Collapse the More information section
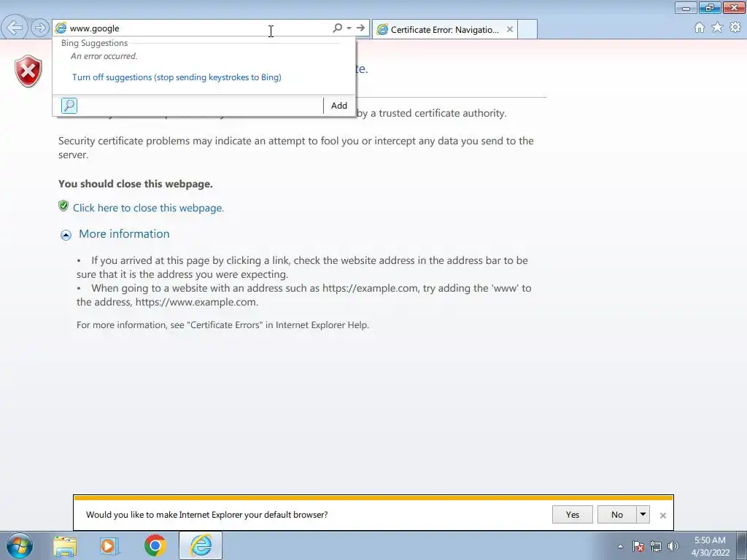This screenshot has height=560, width=747. [66, 235]
